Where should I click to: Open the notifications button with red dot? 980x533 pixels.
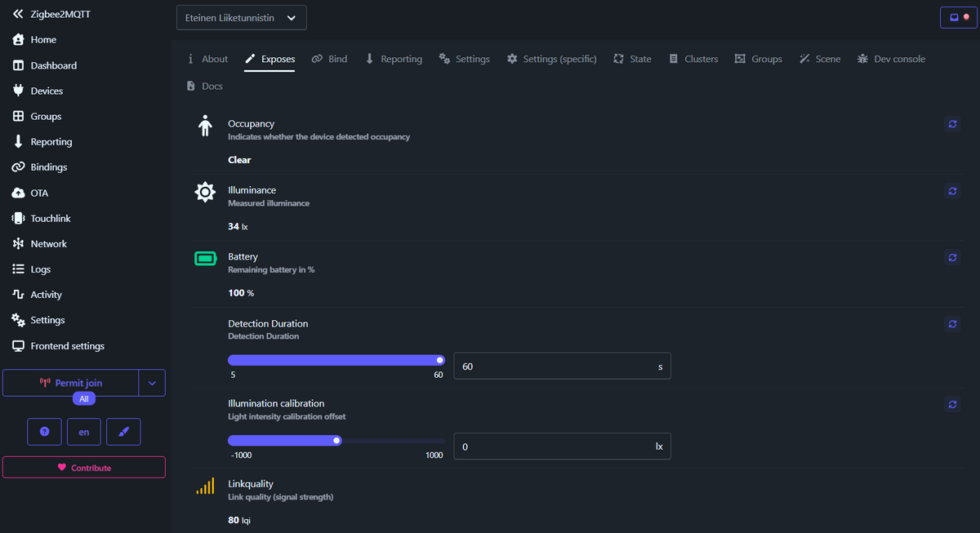pos(959,17)
